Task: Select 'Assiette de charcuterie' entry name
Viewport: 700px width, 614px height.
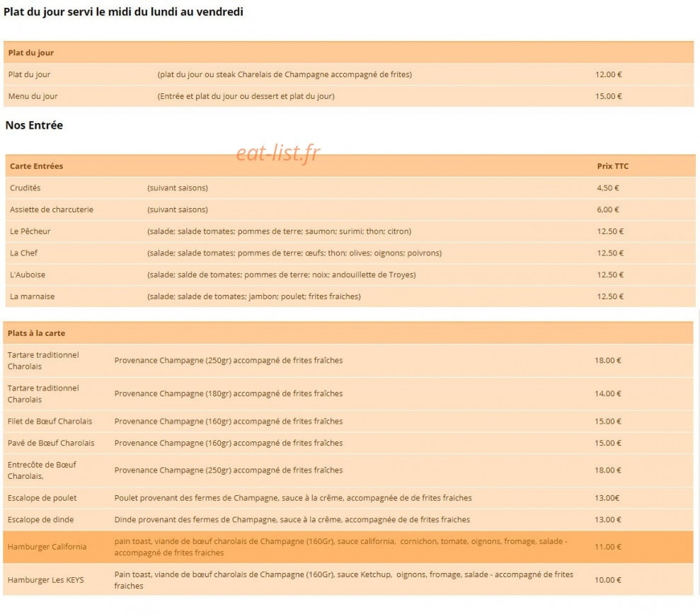Action: click(52, 209)
